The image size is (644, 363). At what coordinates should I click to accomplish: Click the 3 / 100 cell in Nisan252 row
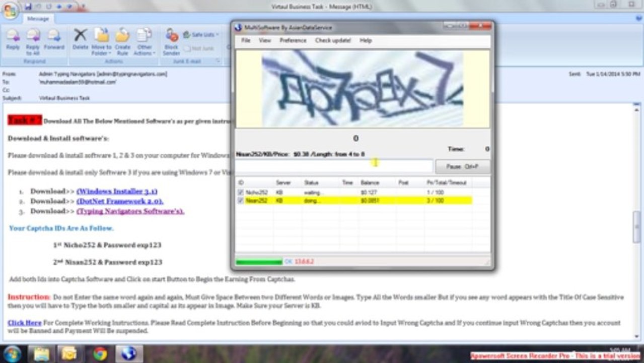436,201
